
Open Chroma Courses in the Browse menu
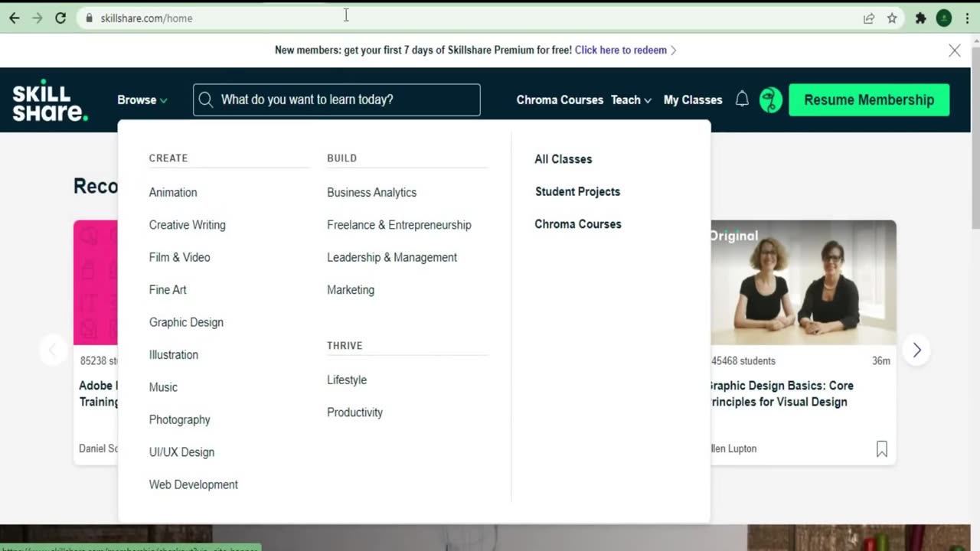tap(578, 224)
